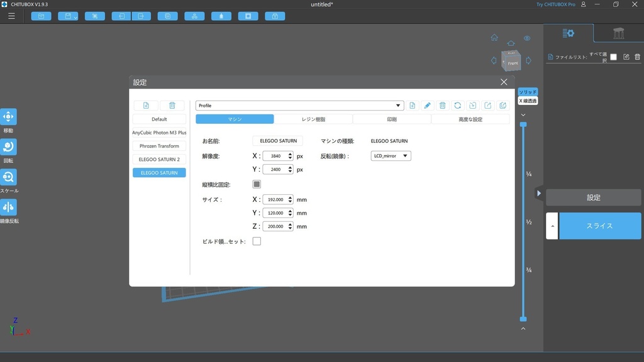
Task: Click the top handle of layer slider
Action: click(523, 124)
